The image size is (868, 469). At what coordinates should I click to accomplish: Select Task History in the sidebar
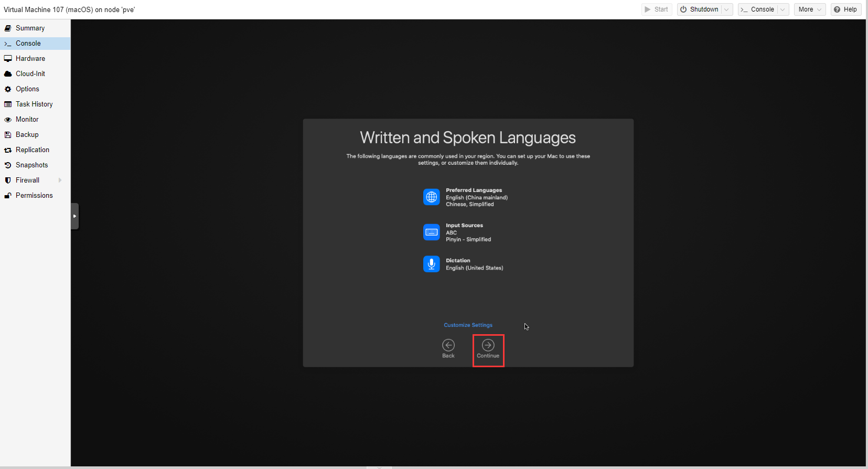[x=34, y=104]
